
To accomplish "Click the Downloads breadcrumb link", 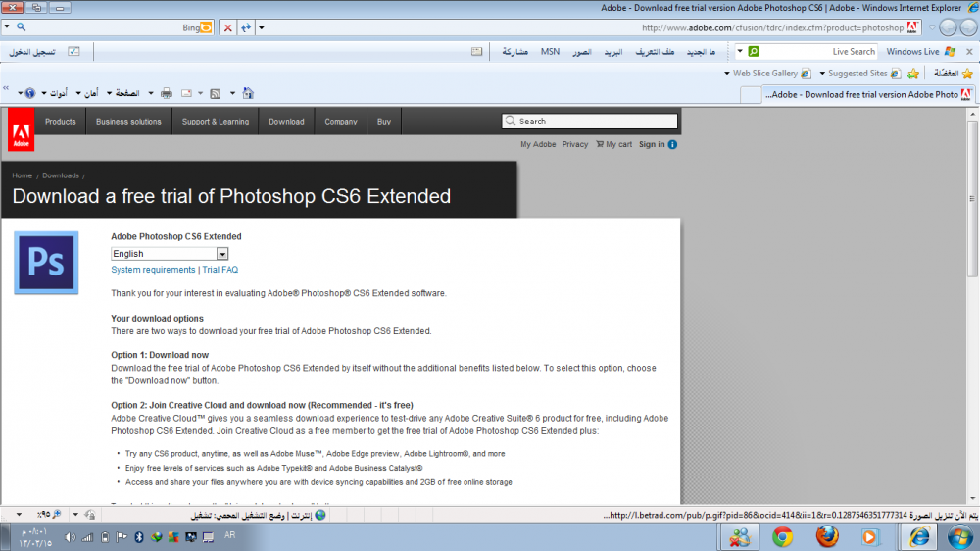I will [61, 175].
